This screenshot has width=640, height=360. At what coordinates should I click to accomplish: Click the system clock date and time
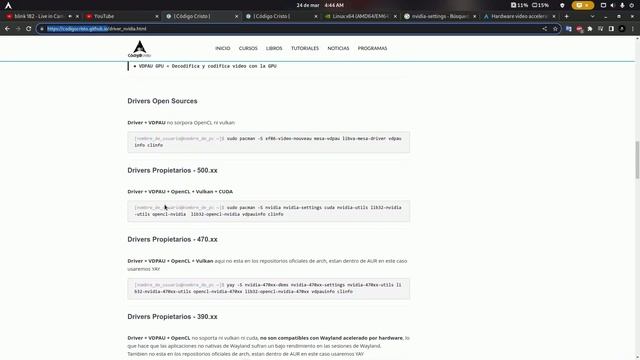point(320,5)
